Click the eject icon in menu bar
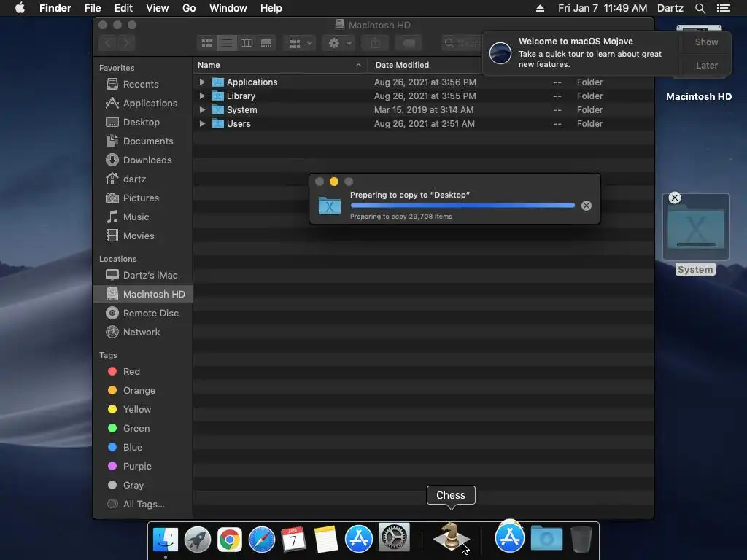The height and width of the screenshot is (560, 747). click(x=540, y=8)
